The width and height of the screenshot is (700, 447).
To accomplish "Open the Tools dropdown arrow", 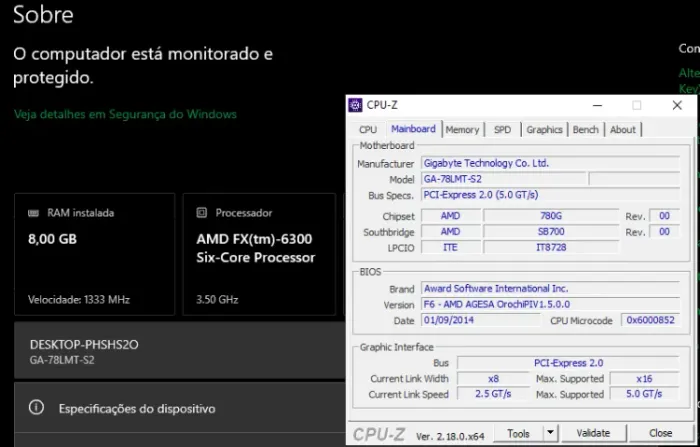I will click(x=550, y=433).
